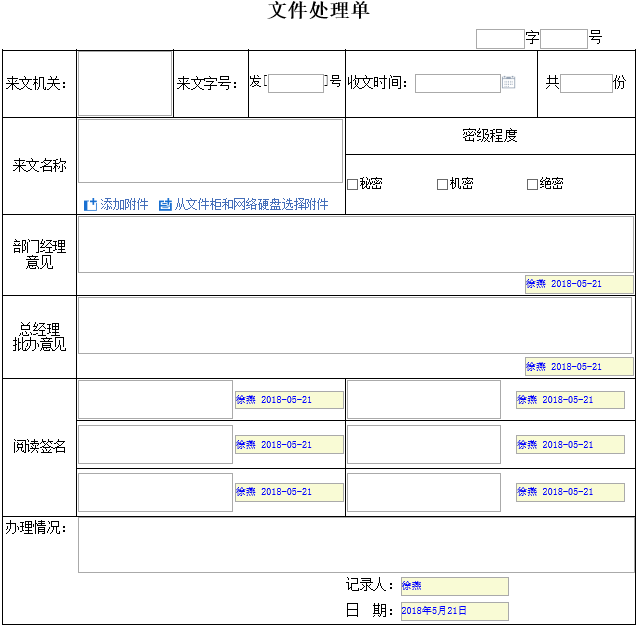Click the copies count field before 份
The width and height of the screenshot is (640, 628).
586,83
